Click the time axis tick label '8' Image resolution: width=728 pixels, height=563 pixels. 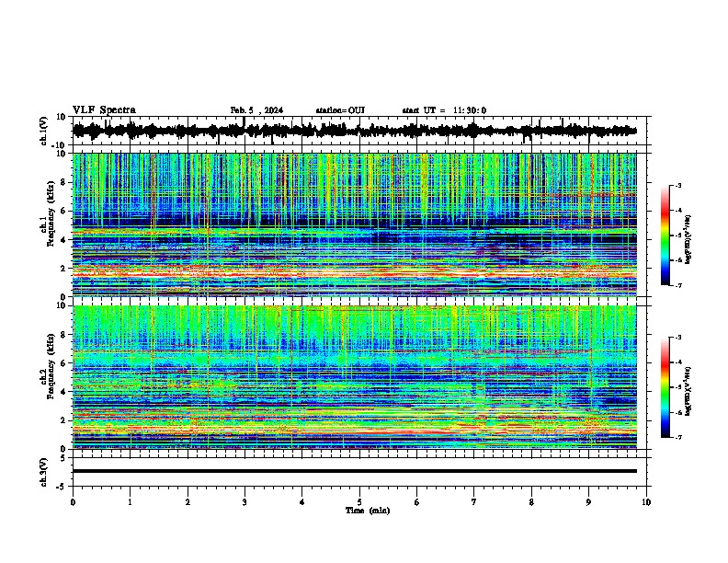[531, 502]
